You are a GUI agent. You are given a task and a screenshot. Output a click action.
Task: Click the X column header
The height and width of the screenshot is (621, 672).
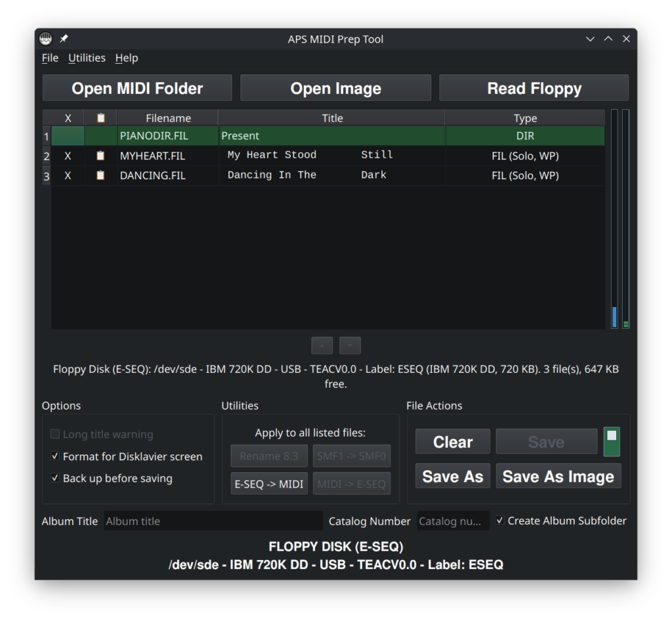tap(68, 118)
